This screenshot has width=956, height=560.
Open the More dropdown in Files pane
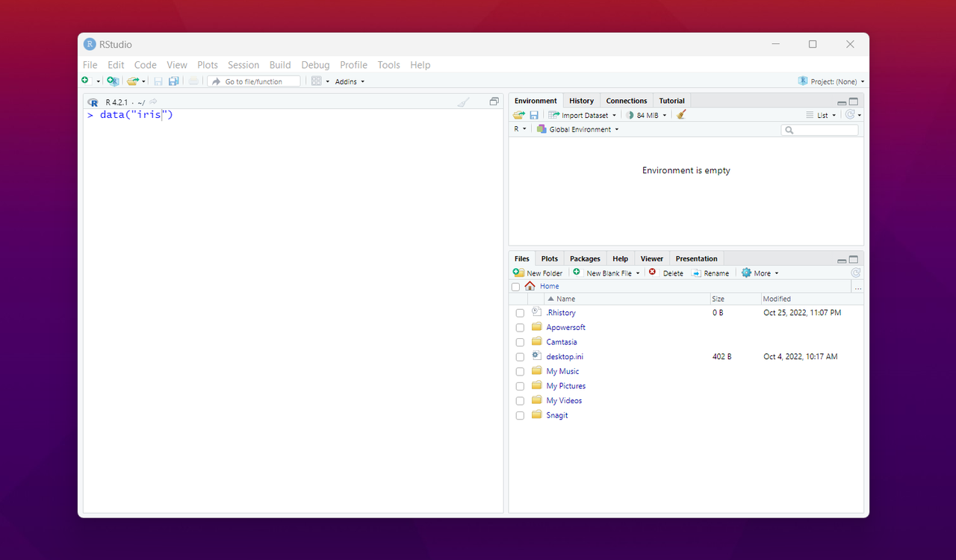tap(760, 273)
